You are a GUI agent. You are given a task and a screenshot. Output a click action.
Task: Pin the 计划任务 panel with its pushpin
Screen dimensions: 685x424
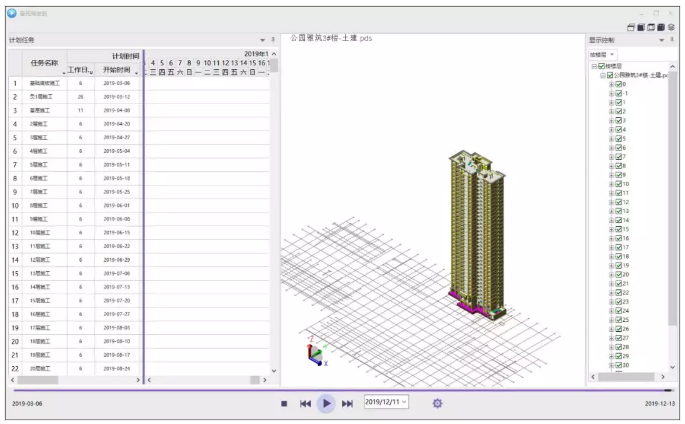click(x=273, y=40)
